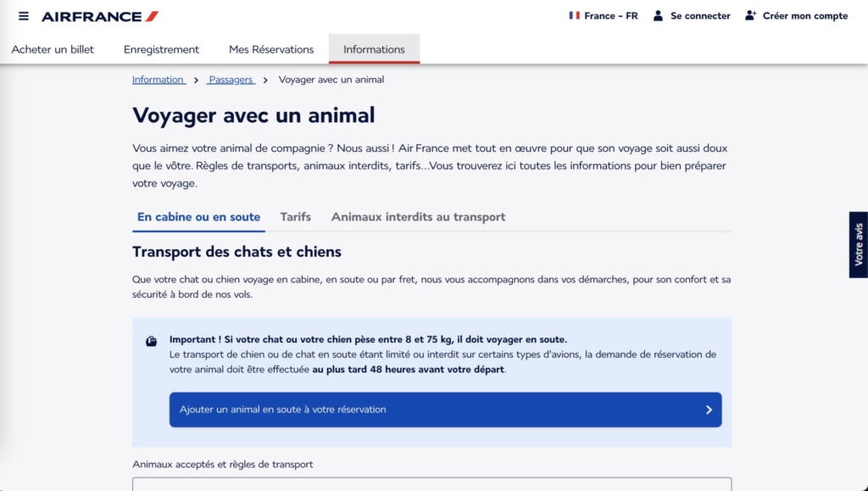Click the Se connecter link text
868x491 pixels.
pos(700,16)
